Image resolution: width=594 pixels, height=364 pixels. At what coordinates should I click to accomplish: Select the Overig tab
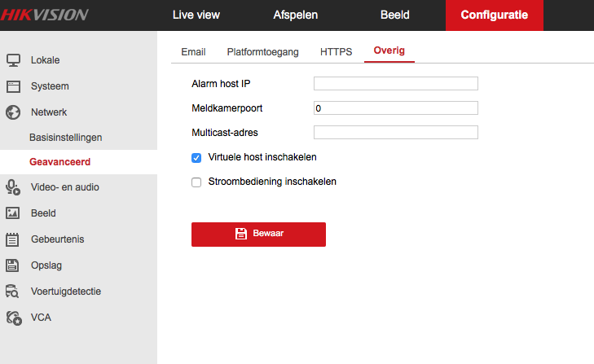click(389, 50)
